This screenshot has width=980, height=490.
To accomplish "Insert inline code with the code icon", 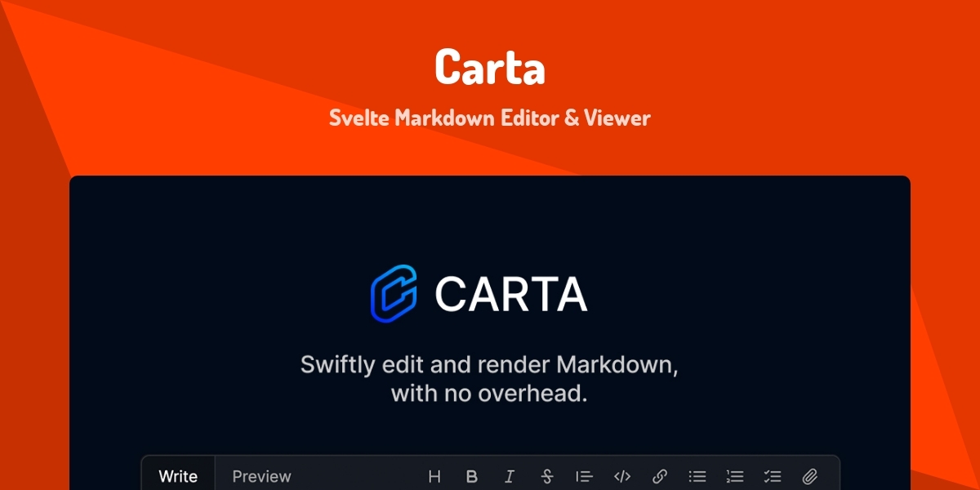I will (x=622, y=476).
